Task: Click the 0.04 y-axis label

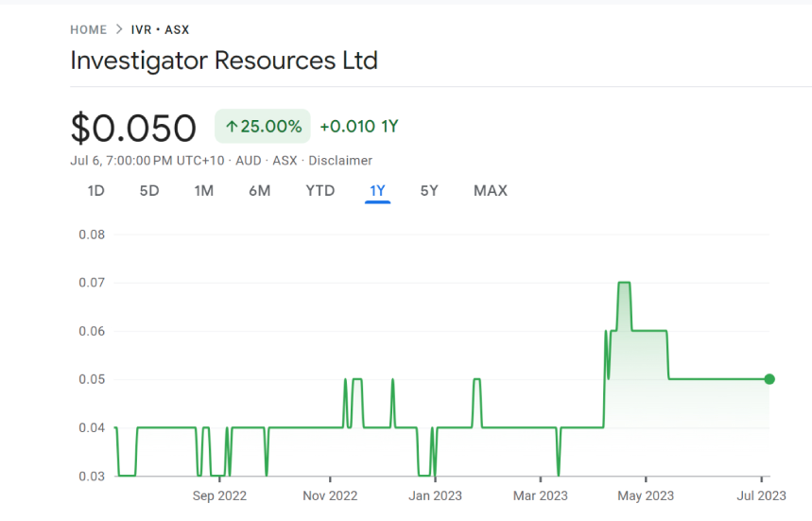Action: [x=92, y=427]
